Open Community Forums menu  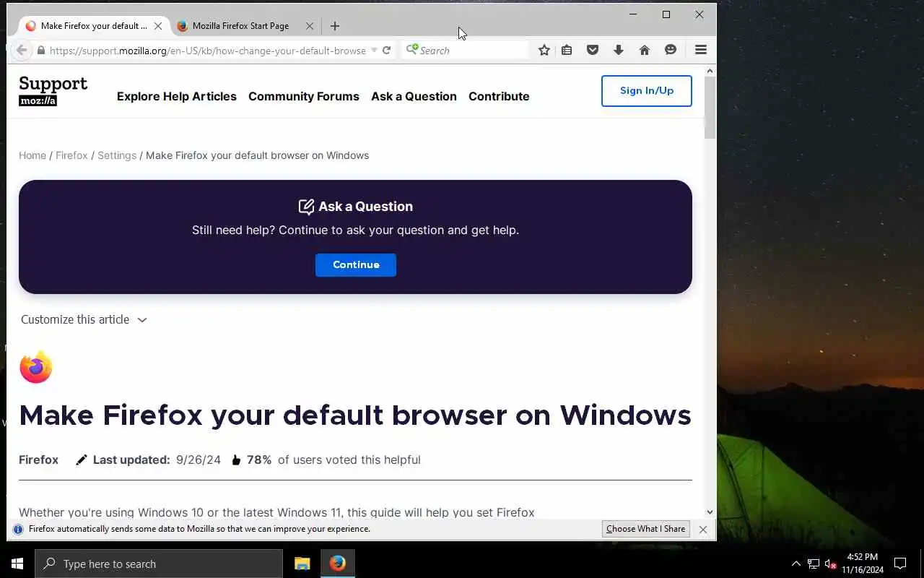(x=304, y=96)
